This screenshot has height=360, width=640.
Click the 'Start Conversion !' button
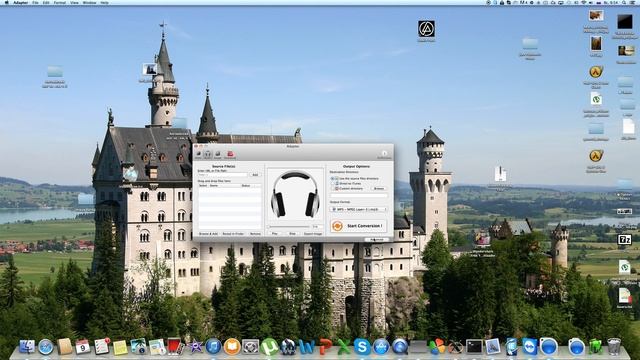coord(358,226)
